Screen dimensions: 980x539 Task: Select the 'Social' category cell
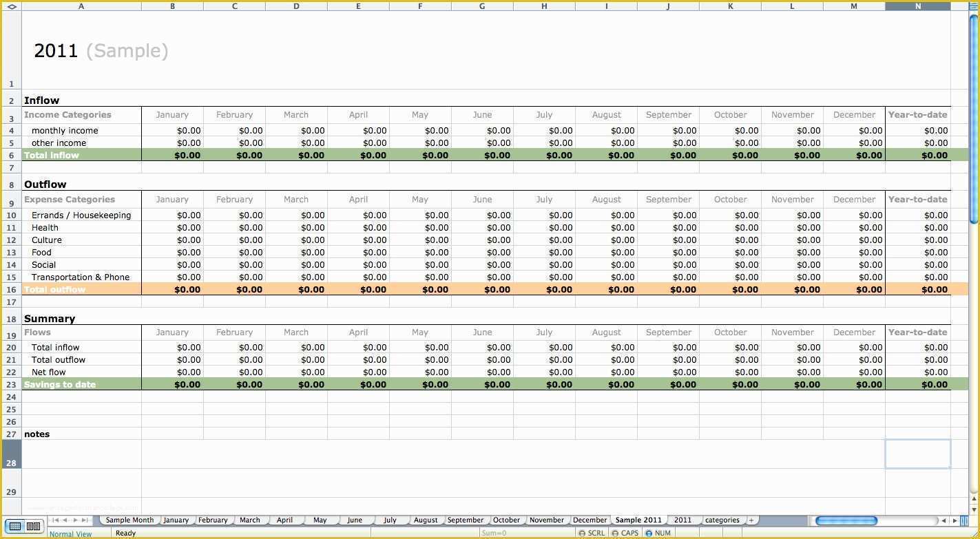(81, 265)
